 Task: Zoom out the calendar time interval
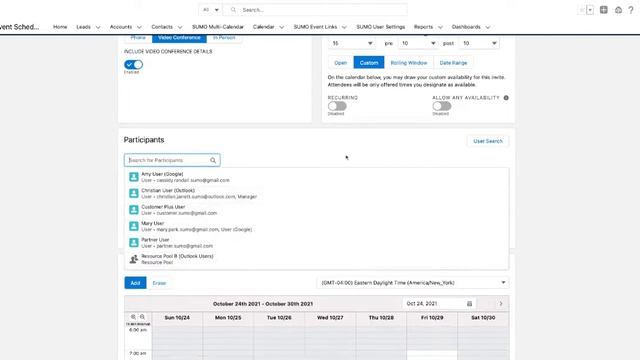click(x=142, y=317)
